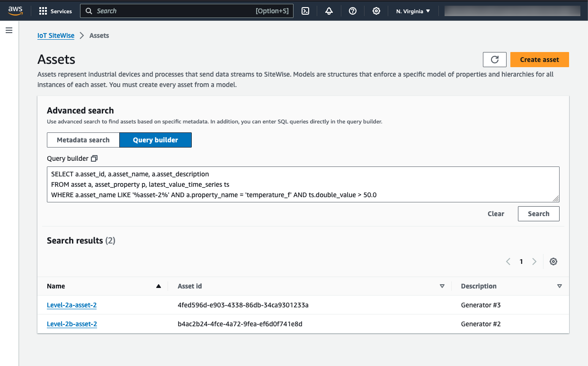Open the Services grid menu
The height and width of the screenshot is (366, 588).
pos(55,11)
